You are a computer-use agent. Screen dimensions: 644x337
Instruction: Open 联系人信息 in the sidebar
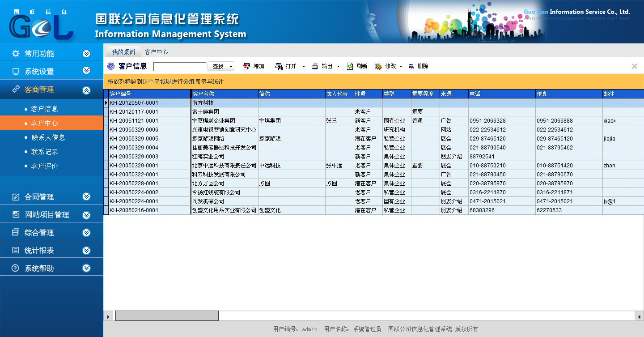pos(48,137)
